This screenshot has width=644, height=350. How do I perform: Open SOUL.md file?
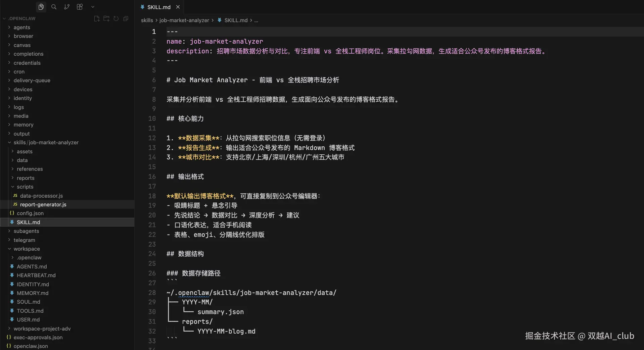pos(29,302)
